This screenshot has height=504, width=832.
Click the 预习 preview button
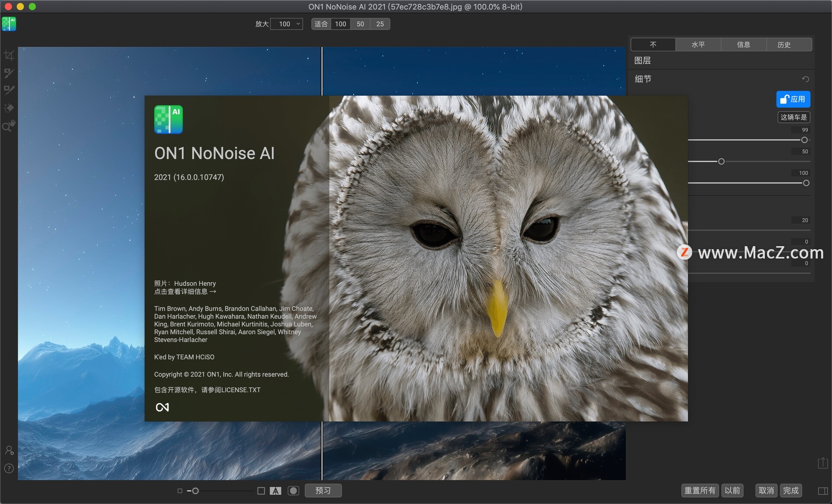[323, 491]
